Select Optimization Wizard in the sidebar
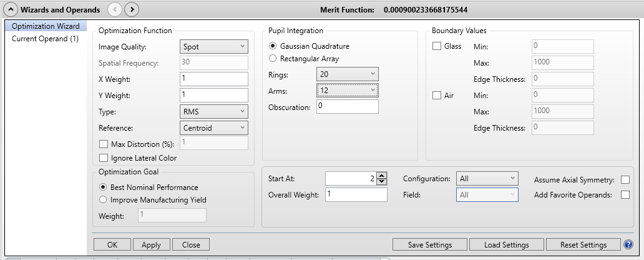Viewport: 644px width, 260px height. coord(46,26)
